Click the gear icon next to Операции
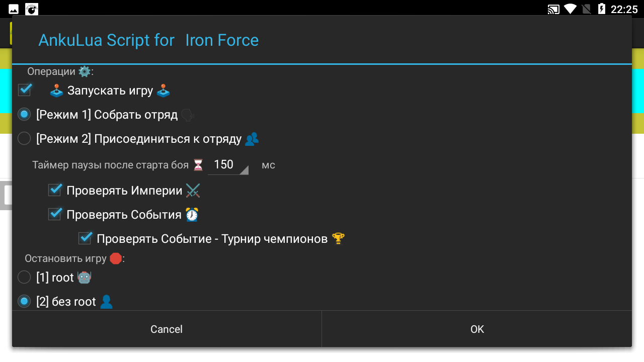 (85, 72)
